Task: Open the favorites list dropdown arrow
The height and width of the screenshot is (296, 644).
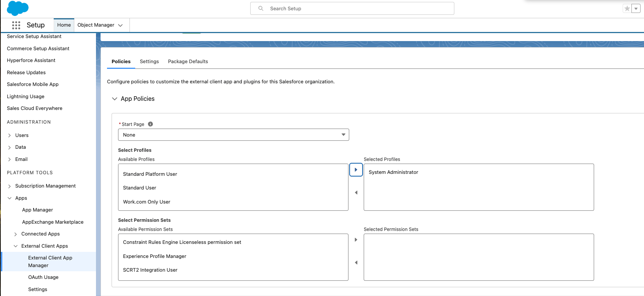Action: (636, 8)
